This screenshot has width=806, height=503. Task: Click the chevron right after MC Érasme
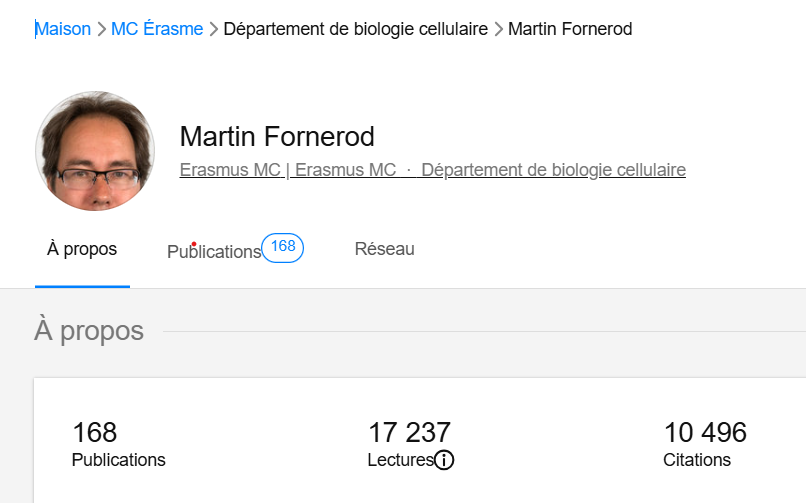213,29
